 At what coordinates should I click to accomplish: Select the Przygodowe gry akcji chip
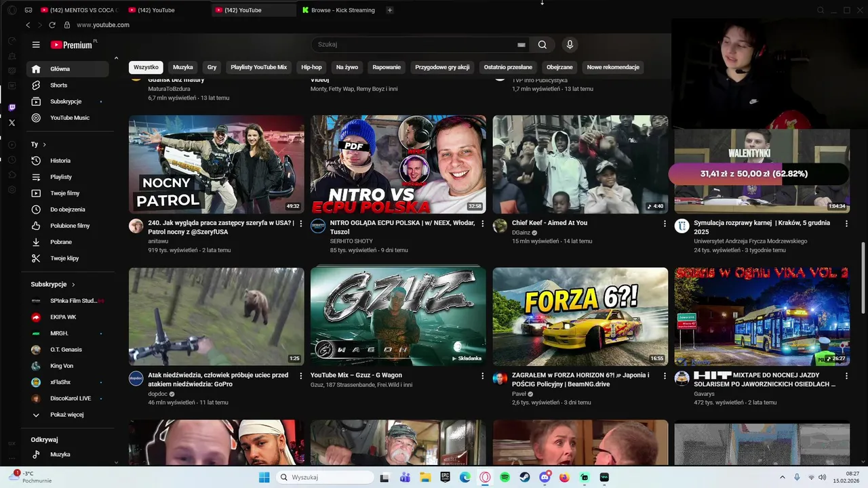[x=442, y=67]
